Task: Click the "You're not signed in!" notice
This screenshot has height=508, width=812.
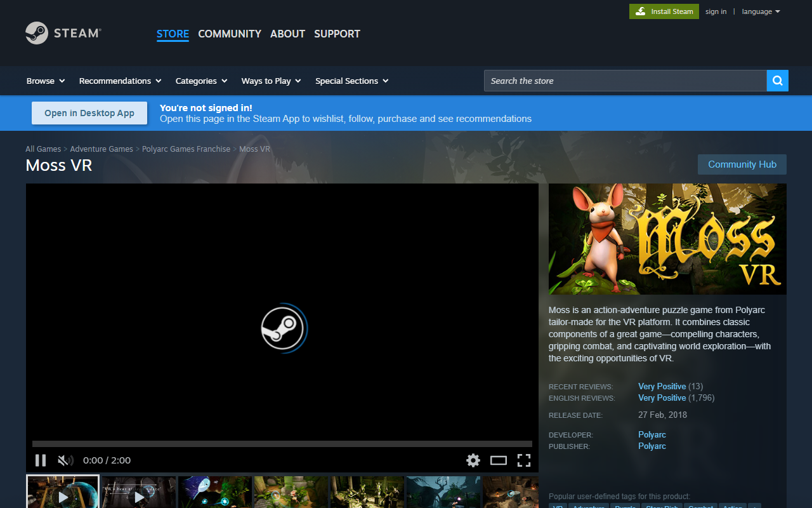Action: point(206,108)
